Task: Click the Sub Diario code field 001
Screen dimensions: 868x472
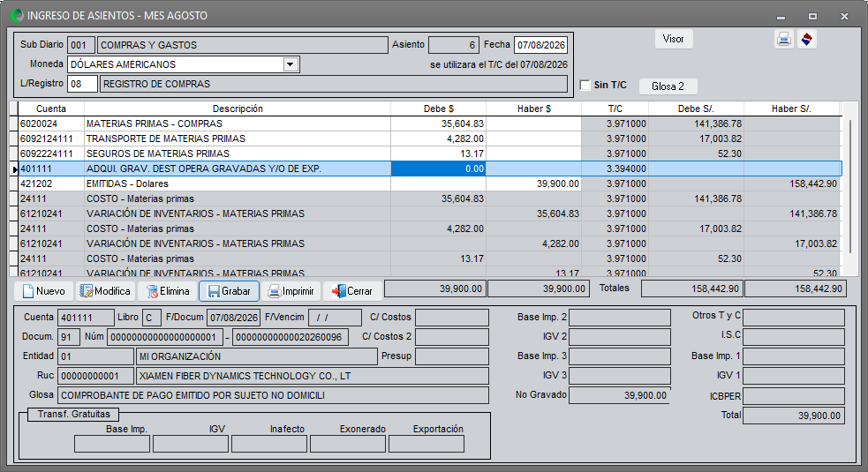Action: (81, 45)
